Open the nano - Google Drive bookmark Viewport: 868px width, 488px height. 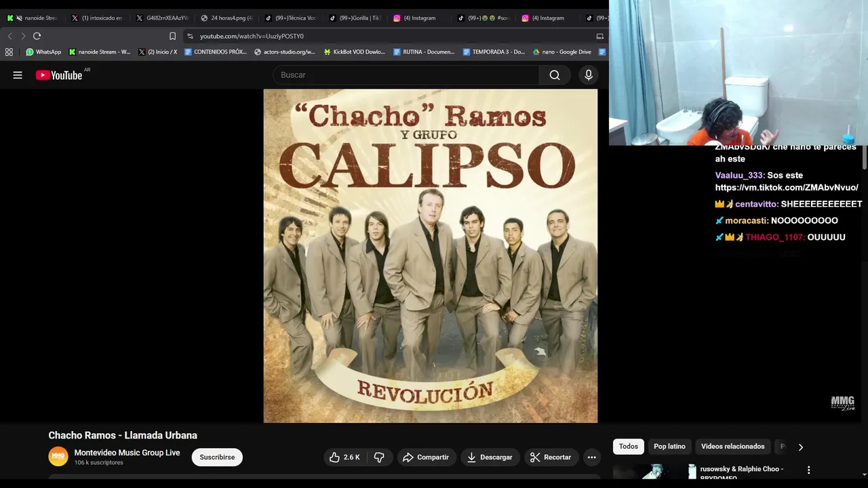click(562, 52)
